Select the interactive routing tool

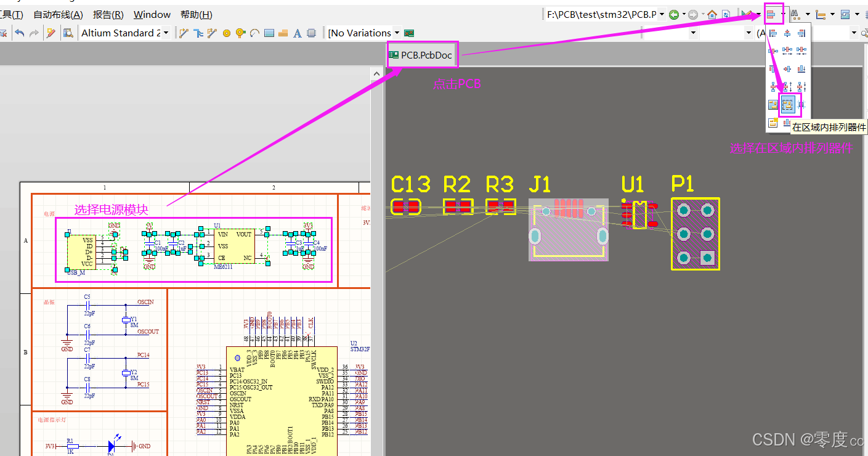click(184, 33)
